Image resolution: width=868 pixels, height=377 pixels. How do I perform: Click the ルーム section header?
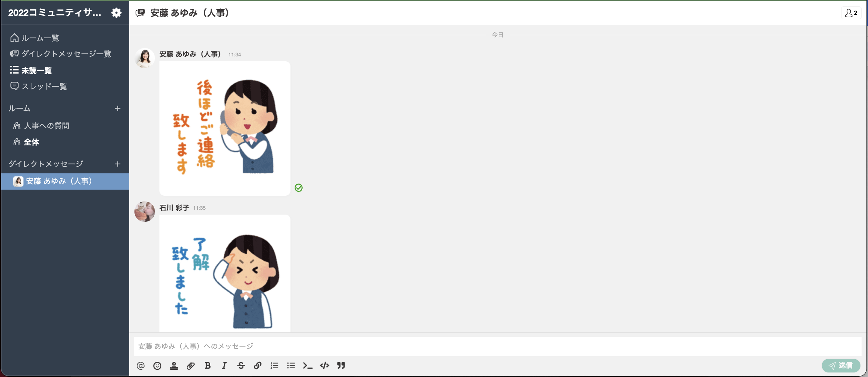point(19,109)
